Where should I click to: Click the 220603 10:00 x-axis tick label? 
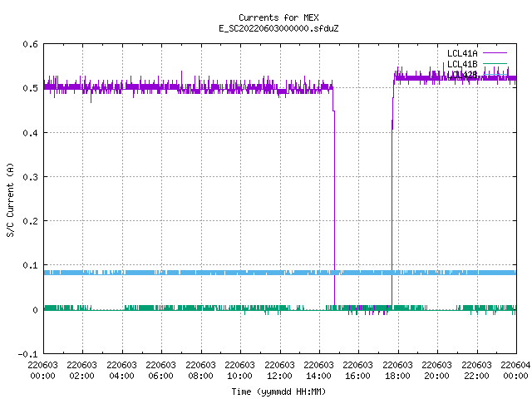(x=239, y=370)
